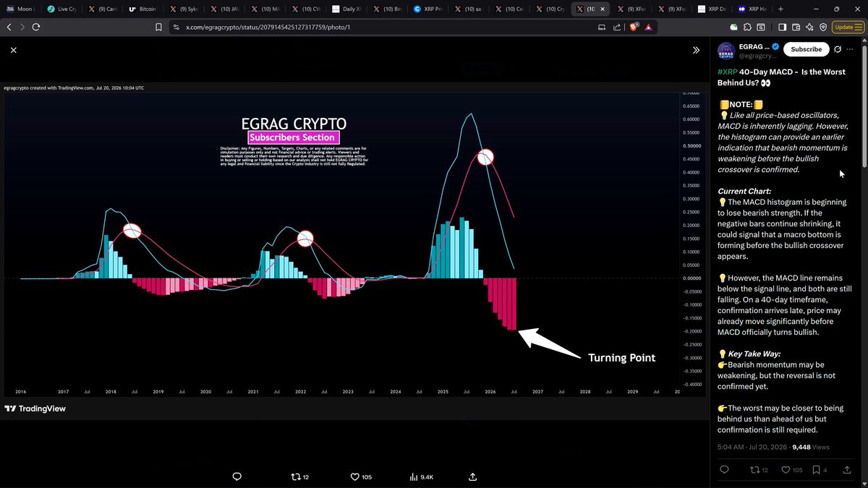Image resolution: width=868 pixels, height=488 pixels.
Task: Open the more options ellipsis on the tweet
Action: pyautogui.click(x=851, y=49)
